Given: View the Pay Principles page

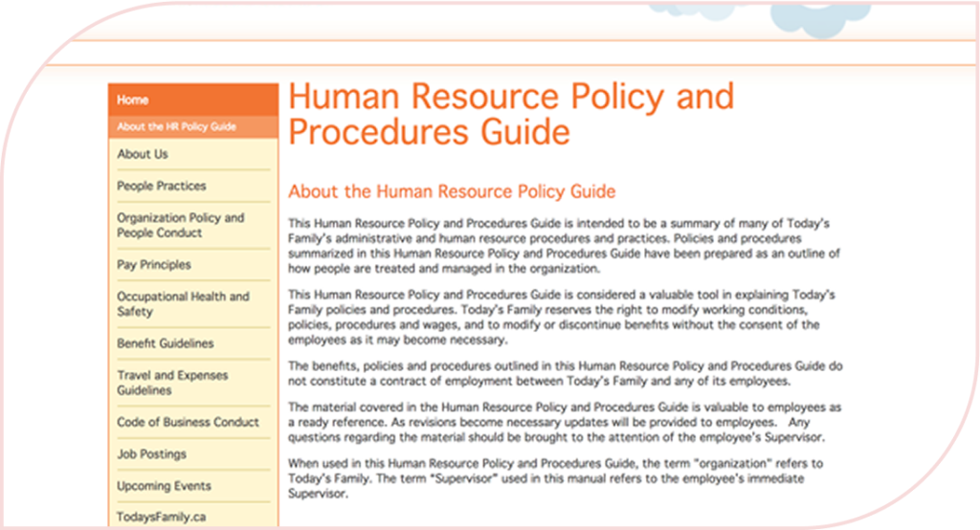Looking at the screenshot, I should 153,265.
